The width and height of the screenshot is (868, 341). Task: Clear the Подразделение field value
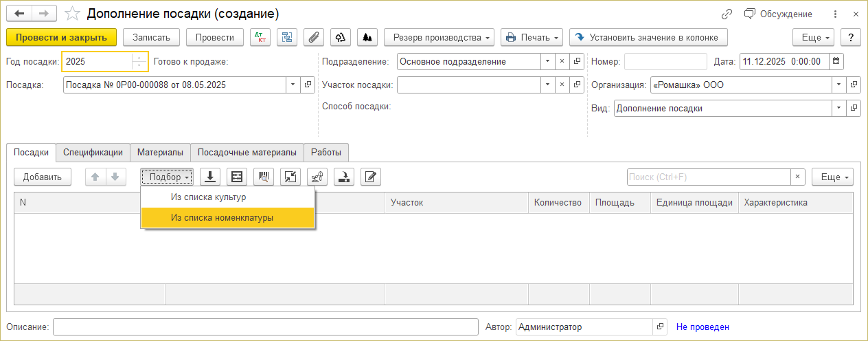(562, 61)
